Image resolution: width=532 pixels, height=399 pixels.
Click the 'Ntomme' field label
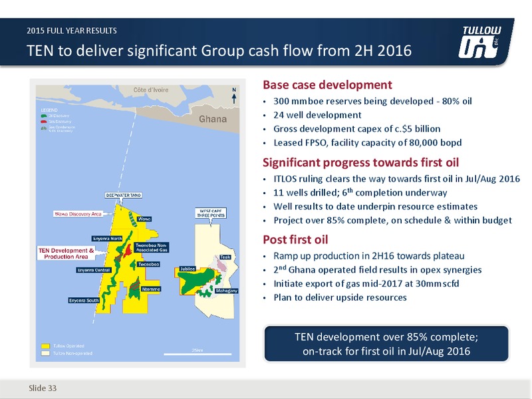click(x=151, y=289)
